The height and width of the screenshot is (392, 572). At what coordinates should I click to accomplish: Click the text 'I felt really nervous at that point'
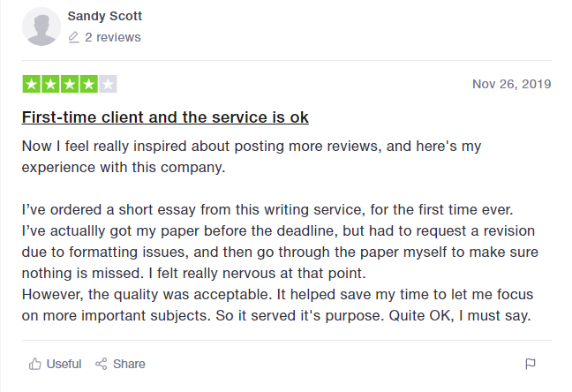(258, 274)
